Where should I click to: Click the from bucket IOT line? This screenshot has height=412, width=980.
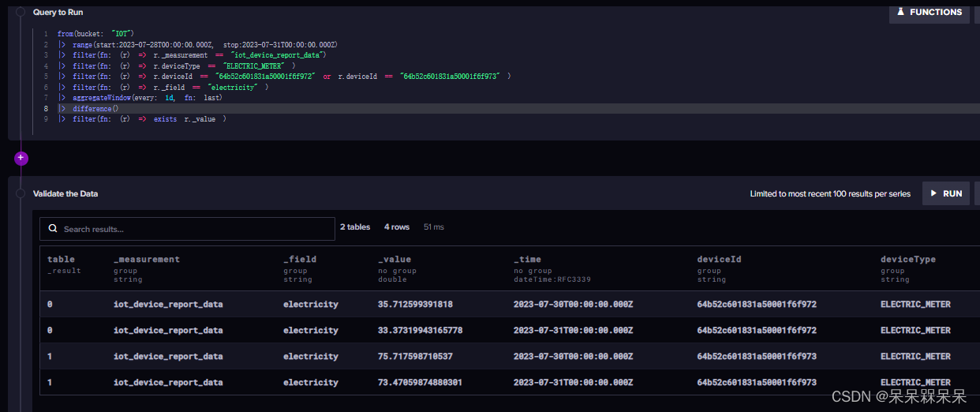click(95, 34)
